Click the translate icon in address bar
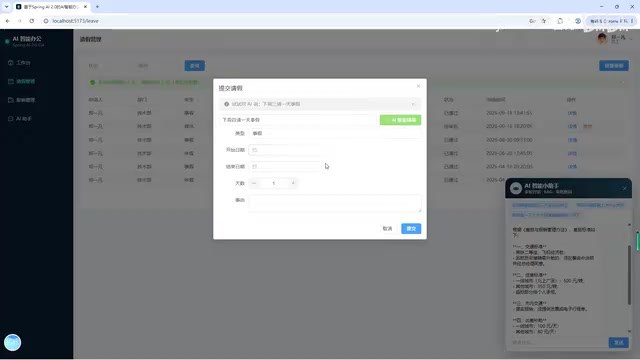Viewport: 640px width, 360px height. (532, 21)
